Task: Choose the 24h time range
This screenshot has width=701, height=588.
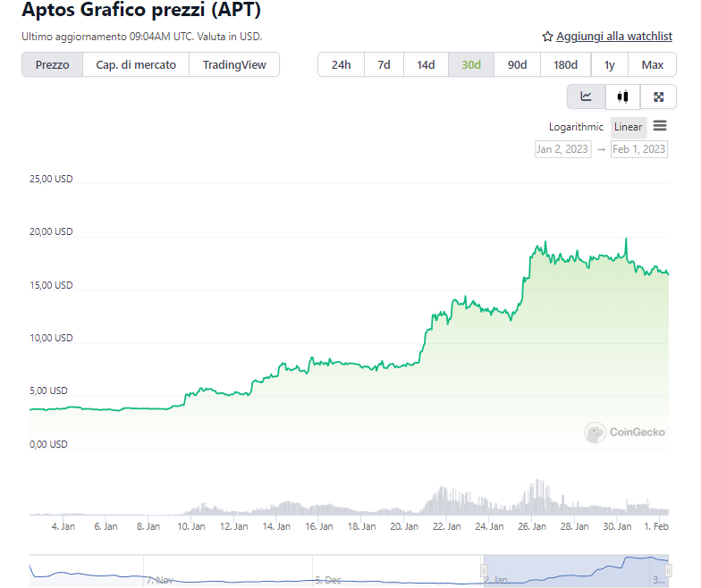Action: pyautogui.click(x=342, y=64)
